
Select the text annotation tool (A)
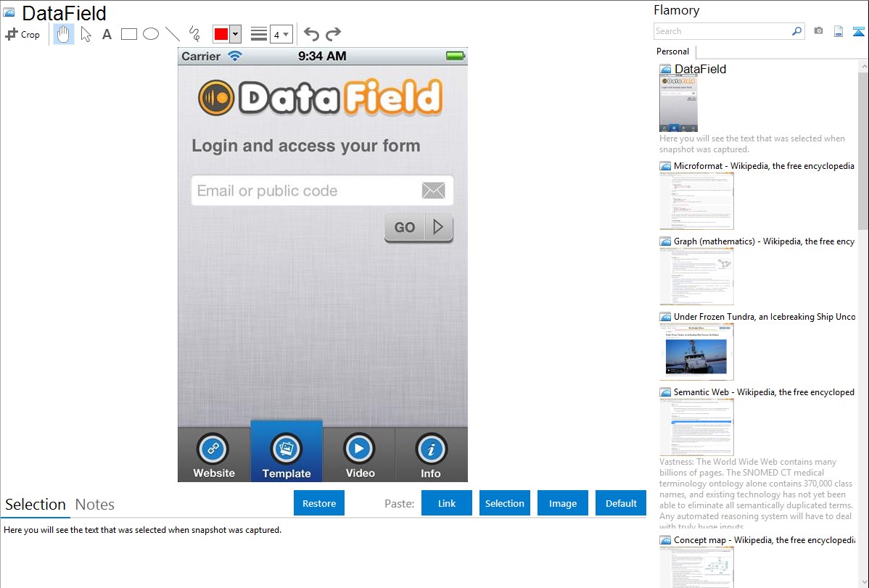[107, 34]
